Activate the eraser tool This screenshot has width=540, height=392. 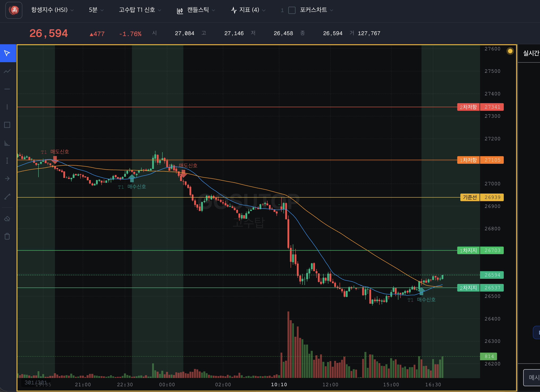[x=7, y=219]
